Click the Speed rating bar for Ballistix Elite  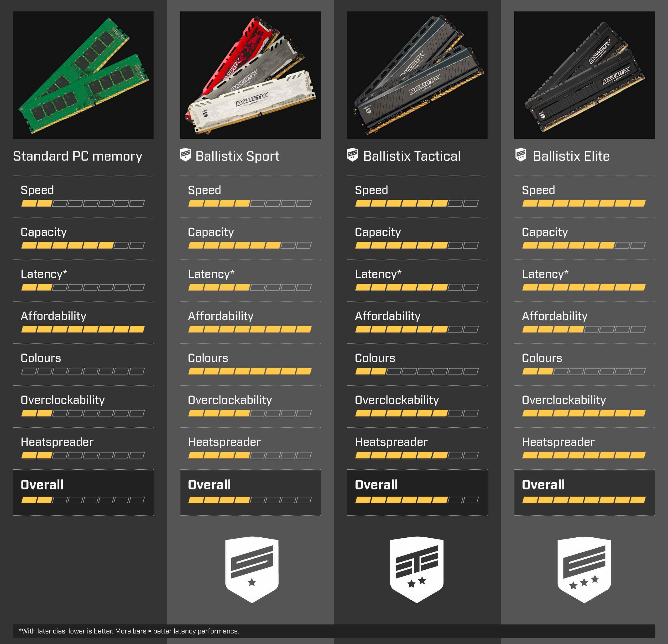coord(584,203)
